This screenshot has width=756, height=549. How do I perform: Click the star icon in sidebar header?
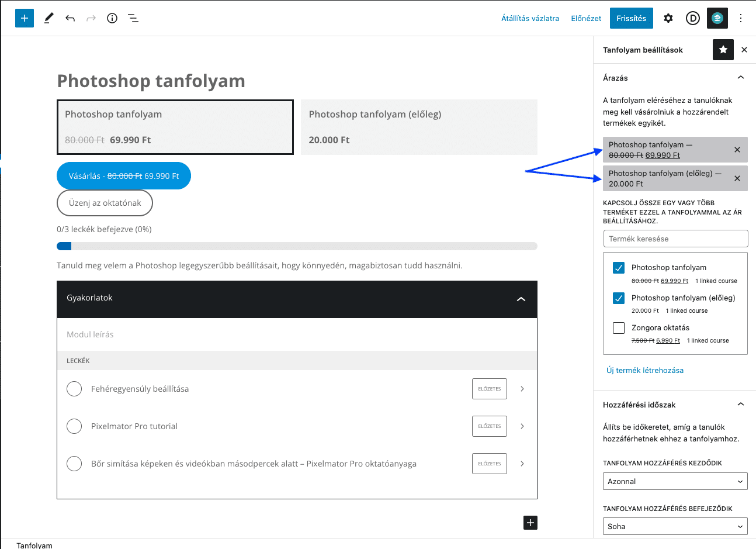[x=723, y=50]
